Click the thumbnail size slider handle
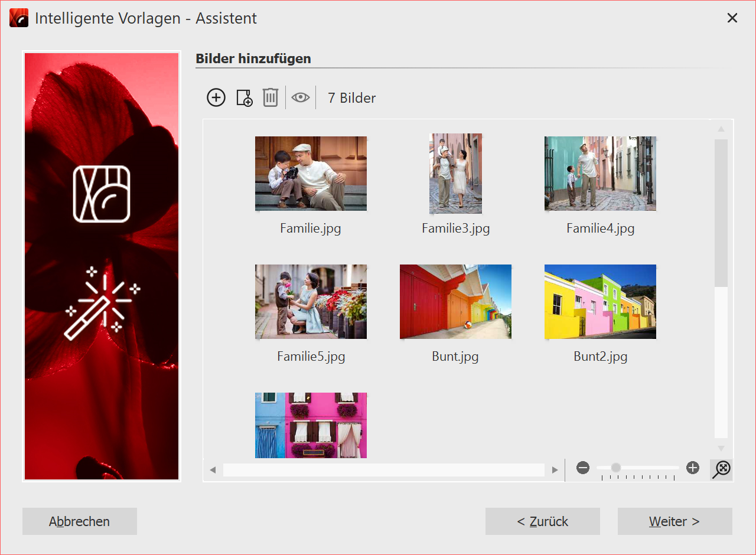The width and height of the screenshot is (756, 555). 616,468
